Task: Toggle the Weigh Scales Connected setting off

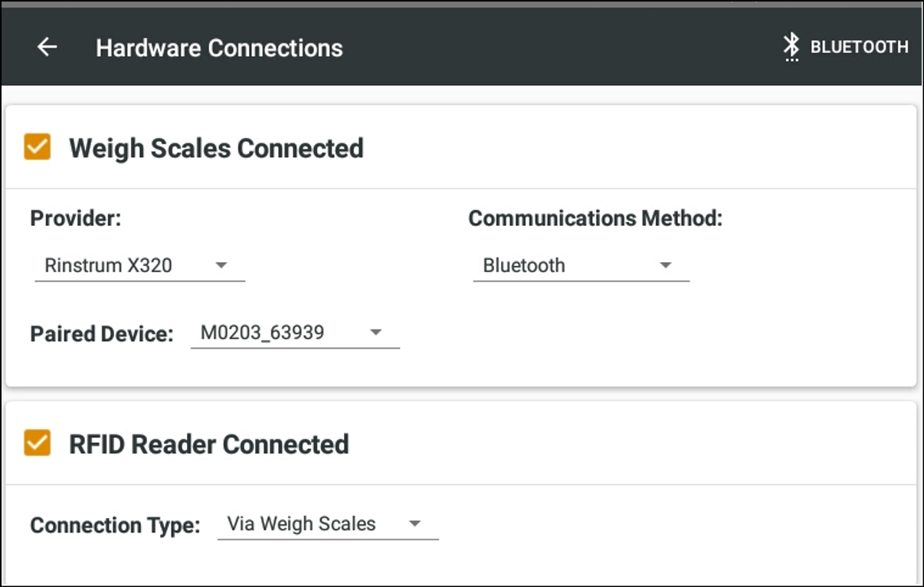Action: pyautogui.click(x=38, y=147)
